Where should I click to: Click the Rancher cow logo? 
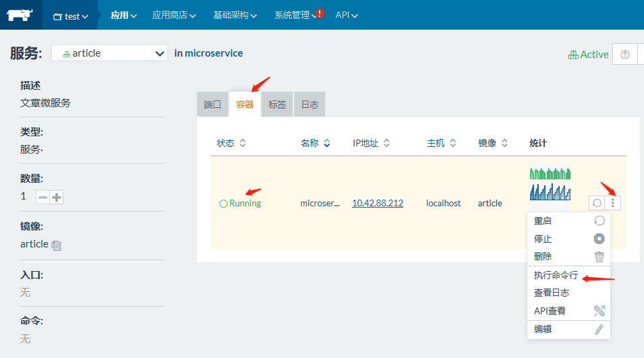click(20, 15)
